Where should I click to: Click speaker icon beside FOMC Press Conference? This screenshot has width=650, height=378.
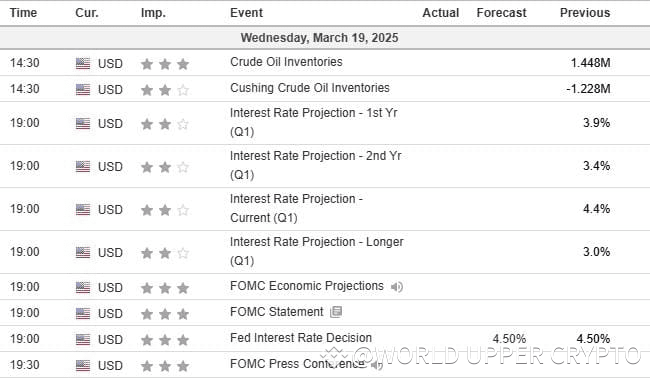pyautogui.click(x=377, y=365)
